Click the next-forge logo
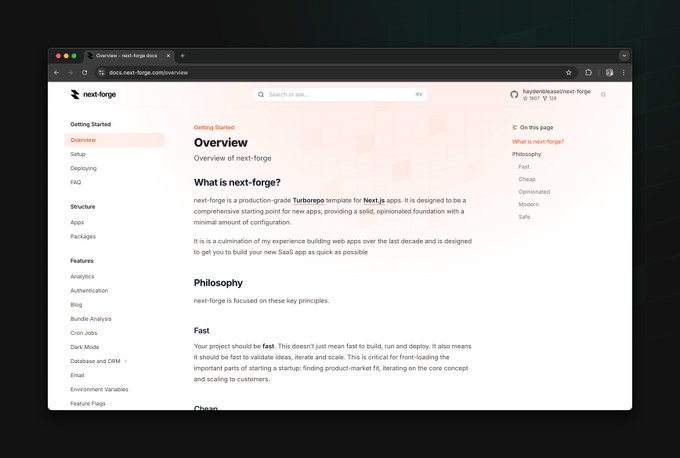This screenshot has width=680, height=458. pos(93,95)
